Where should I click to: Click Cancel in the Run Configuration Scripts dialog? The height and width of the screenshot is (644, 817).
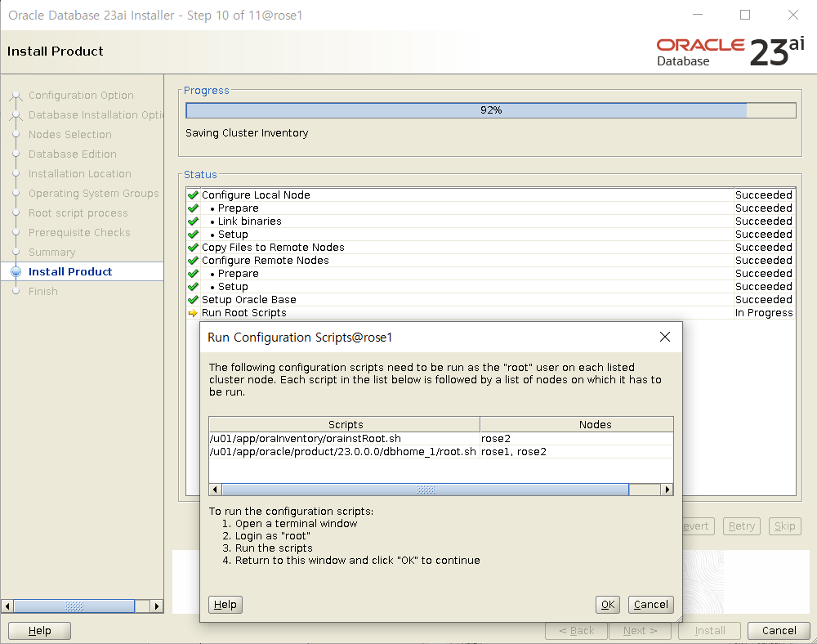[x=651, y=605]
